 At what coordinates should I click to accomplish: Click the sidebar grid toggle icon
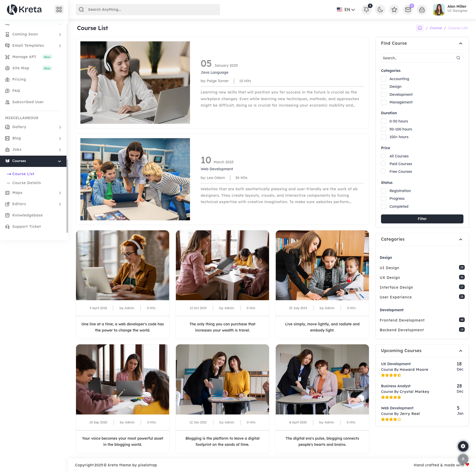(x=59, y=10)
